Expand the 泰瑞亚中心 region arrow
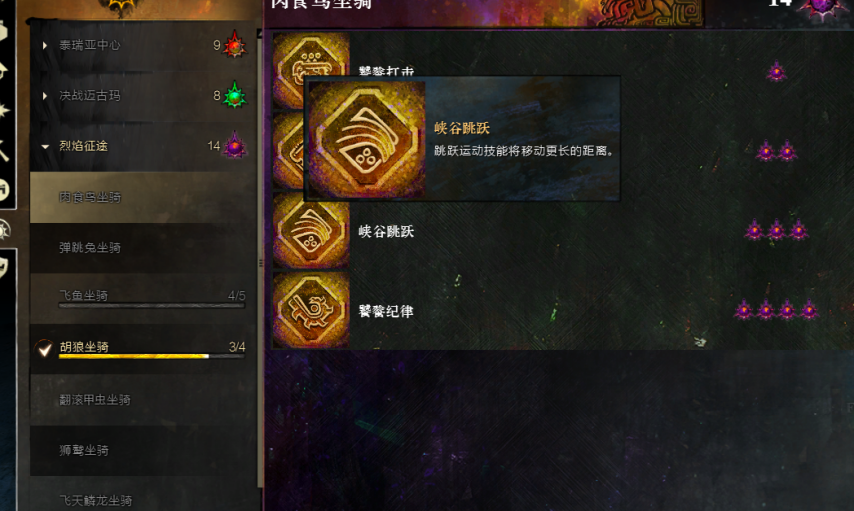Image resolution: width=854 pixels, height=511 pixels. point(45,45)
